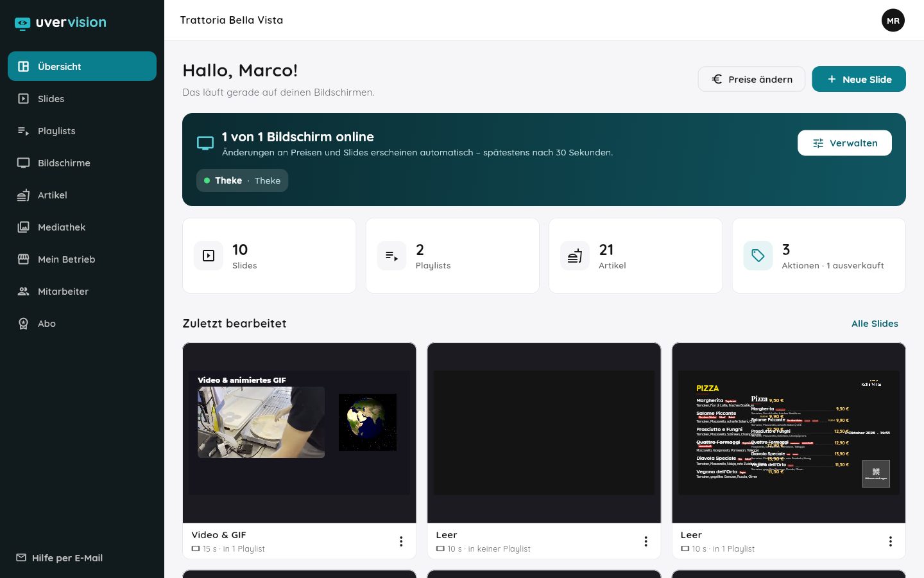The height and width of the screenshot is (578, 924).
Task: Select the Theke screen chip
Action: click(242, 180)
